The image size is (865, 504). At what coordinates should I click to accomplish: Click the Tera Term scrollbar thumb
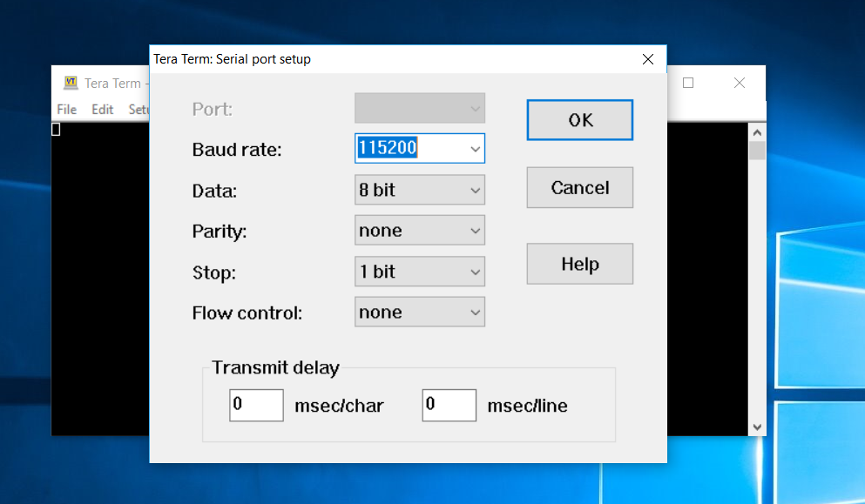click(757, 151)
